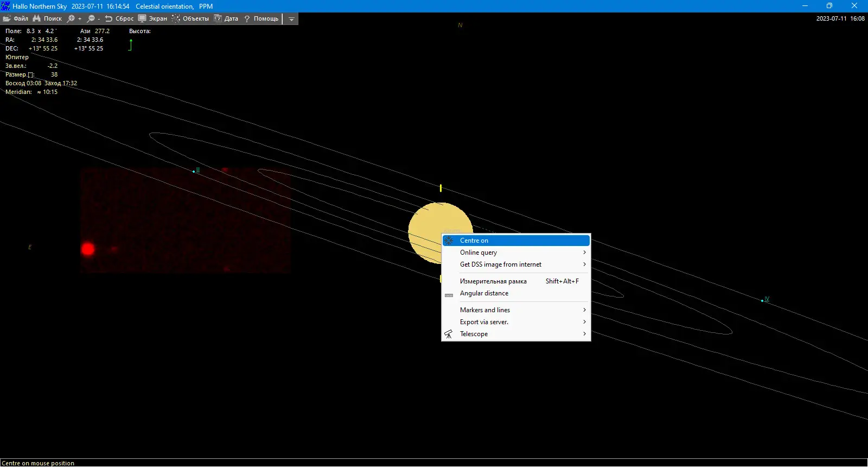
Task: Open the Дата date menu
Action: coord(226,18)
